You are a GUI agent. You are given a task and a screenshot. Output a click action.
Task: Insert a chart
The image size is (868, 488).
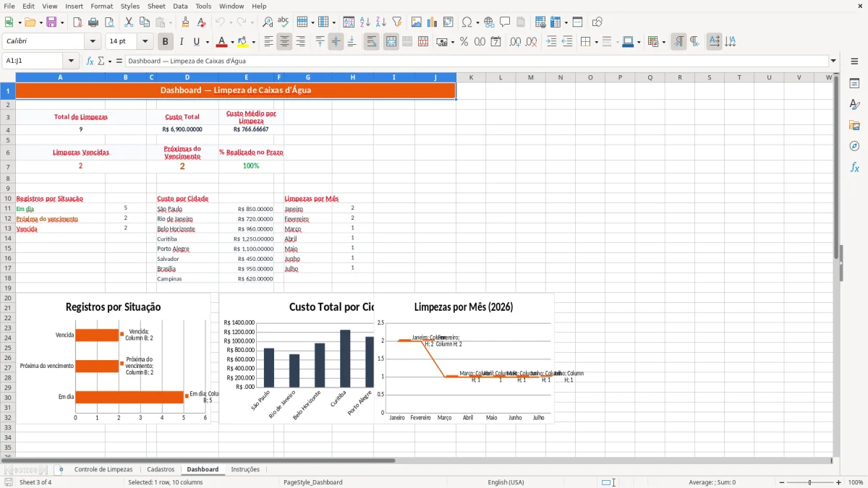coord(433,22)
